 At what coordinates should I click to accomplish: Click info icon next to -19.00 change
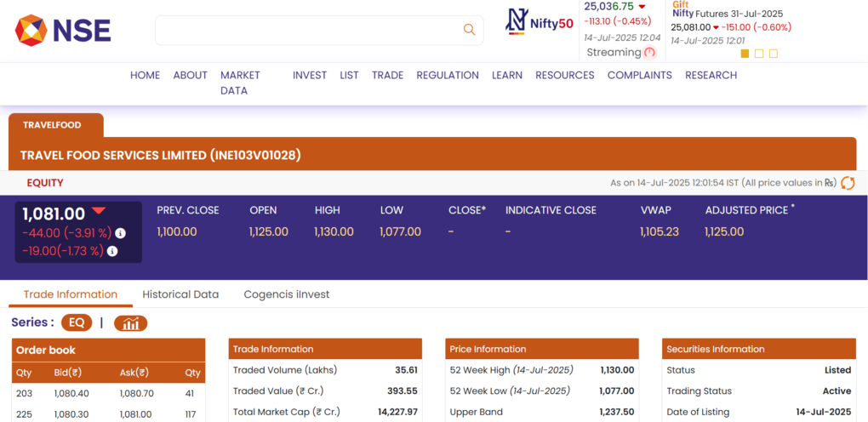click(x=112, y=252)
